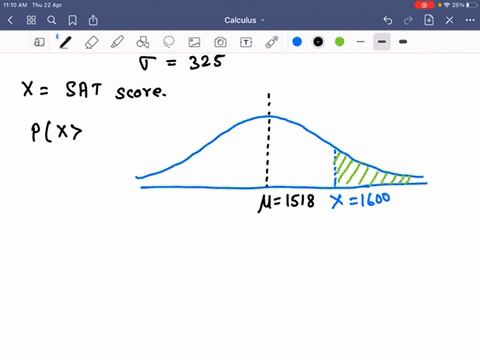480x360 pixels.
Task: Select the Pen tool
Action: click(65, 42)
